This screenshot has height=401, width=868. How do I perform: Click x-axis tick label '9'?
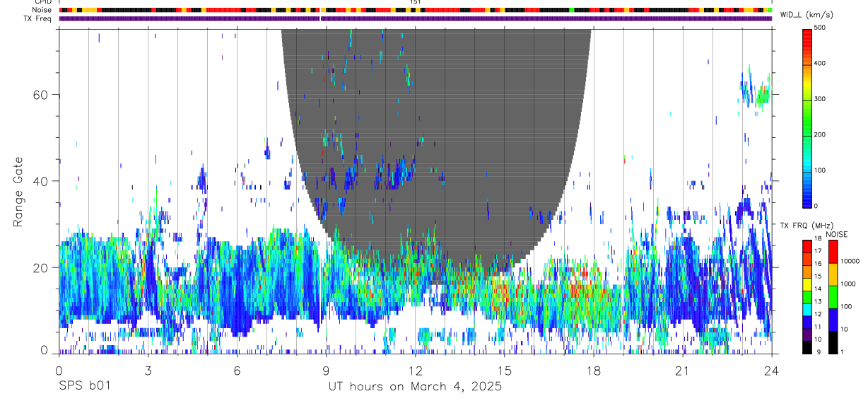(326, 370)
